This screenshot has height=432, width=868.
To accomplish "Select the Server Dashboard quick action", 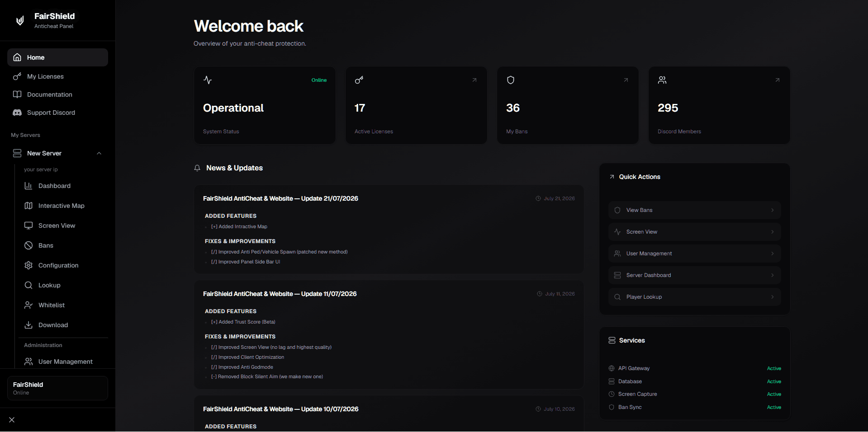I will tap(695, 275).
